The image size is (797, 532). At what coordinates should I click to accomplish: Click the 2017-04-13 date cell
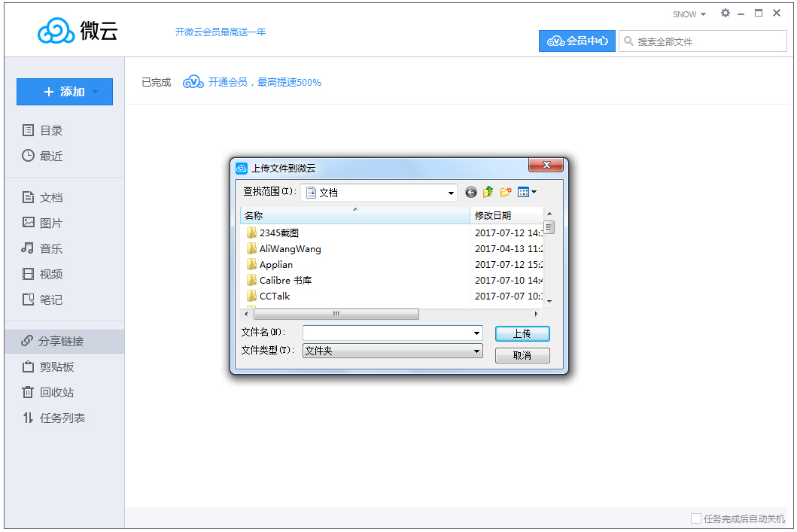tap(508, 248)
